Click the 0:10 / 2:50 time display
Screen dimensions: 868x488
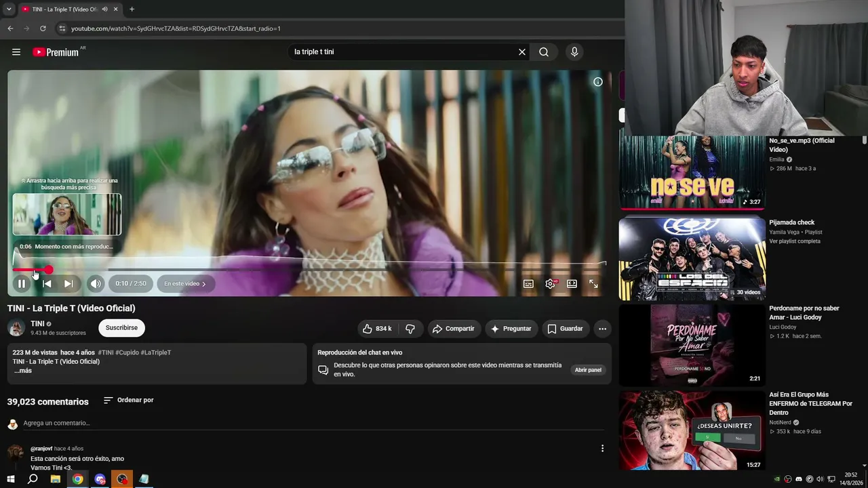pos(131,284)
